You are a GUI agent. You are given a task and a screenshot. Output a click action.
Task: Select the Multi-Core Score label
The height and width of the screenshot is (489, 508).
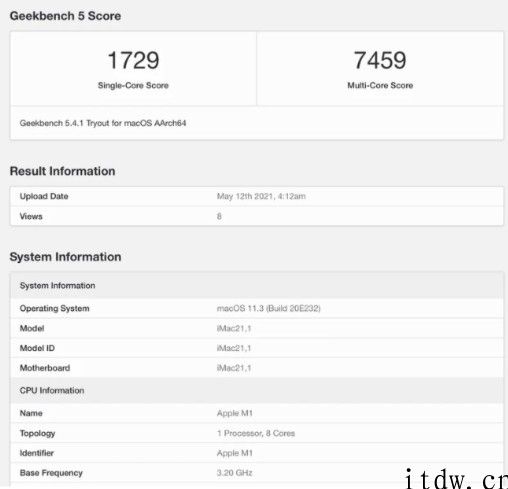point(380,85)
